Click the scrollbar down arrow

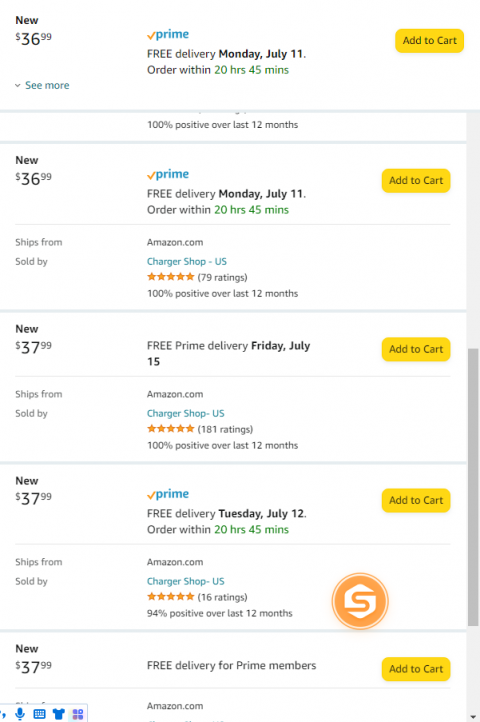[x=473, y=716]
